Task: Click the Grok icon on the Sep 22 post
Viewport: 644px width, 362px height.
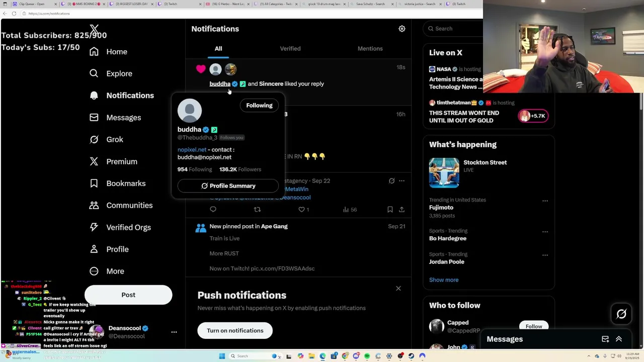Action: point(391,181)
